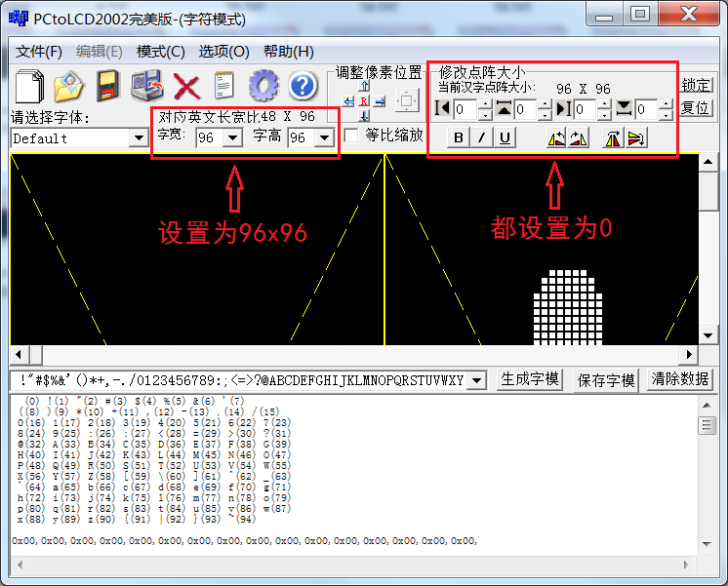Viewport: 728px width, 586px height.
Task: Open help with the question mark icon
Action: coord(303,86)
